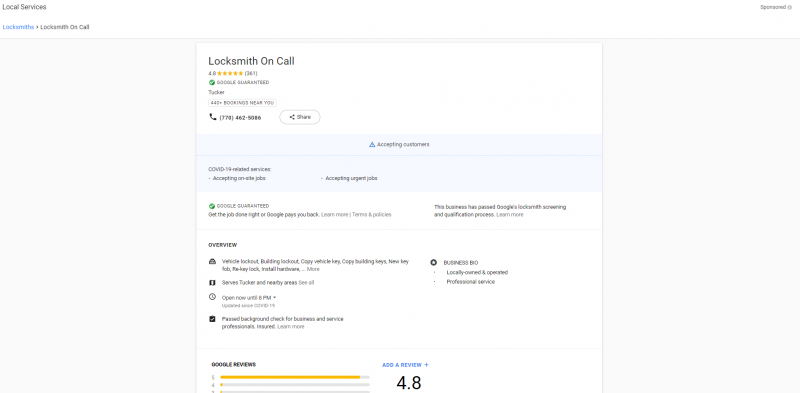
Task: Open Learn more next to Google pays you back
Action: tap(335, 215)
